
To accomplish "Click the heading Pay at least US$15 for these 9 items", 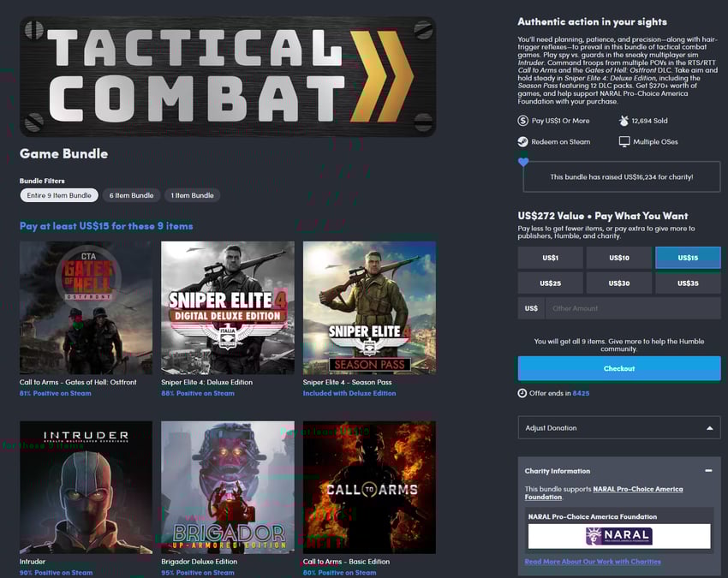I will tap(106, 226).
